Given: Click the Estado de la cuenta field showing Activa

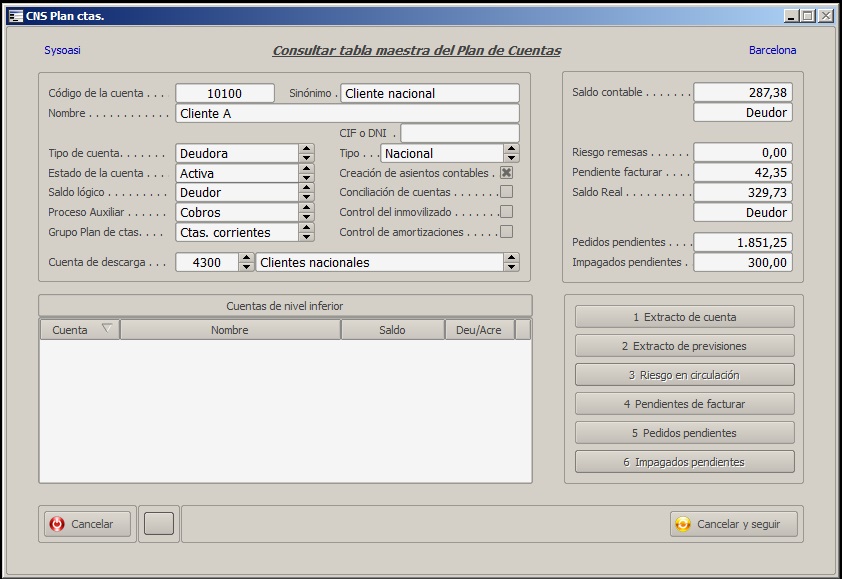Looking at the screenshot, I should coord(237,173).
